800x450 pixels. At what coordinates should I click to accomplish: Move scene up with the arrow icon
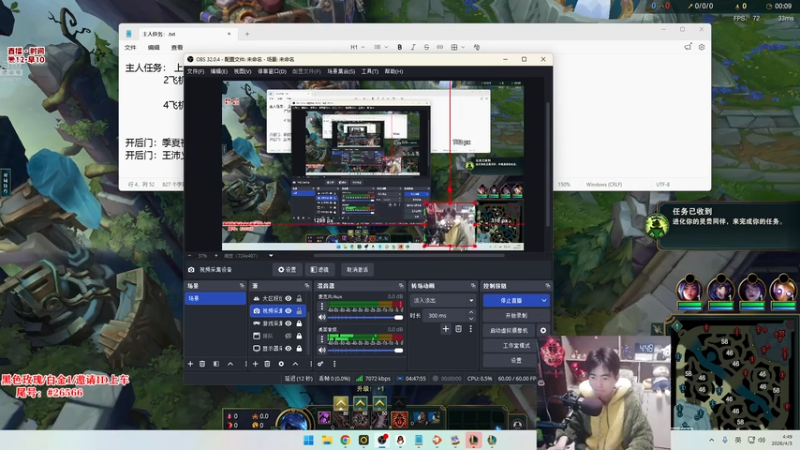point(230,364)
